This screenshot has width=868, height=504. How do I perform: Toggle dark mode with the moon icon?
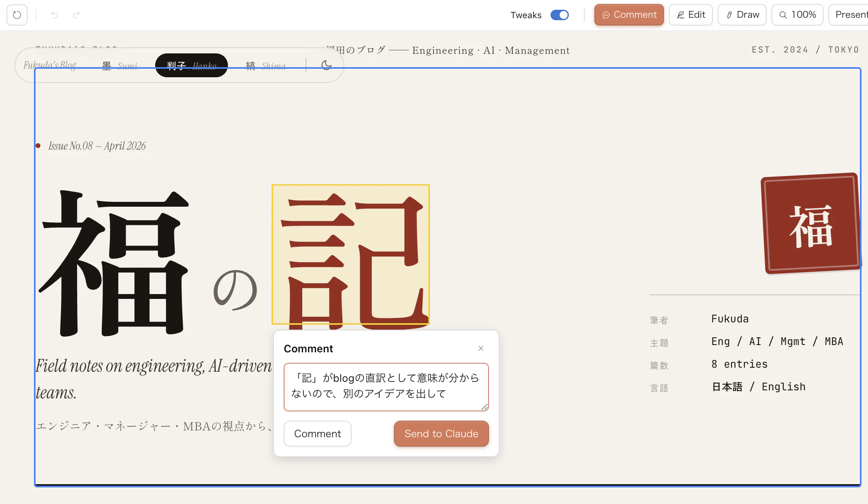(x=326, y=66)
